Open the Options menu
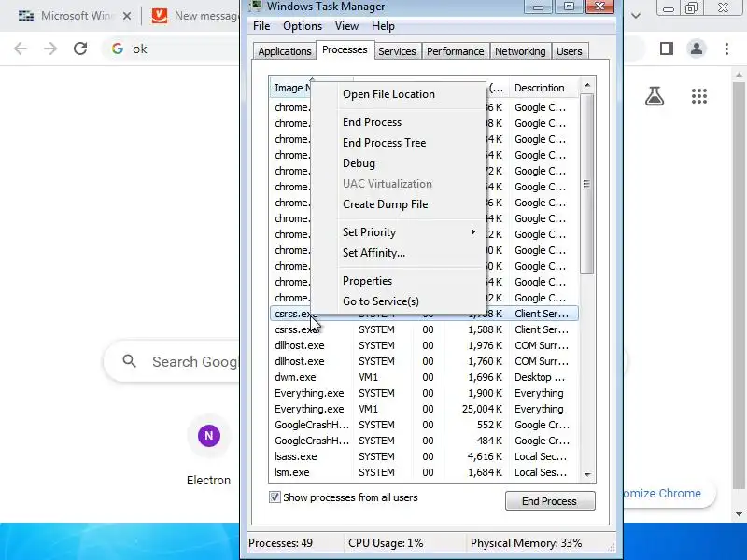Image resolution: width=747 pixels, height=560 pixels. pyautogui.click(x=303, y=26)
